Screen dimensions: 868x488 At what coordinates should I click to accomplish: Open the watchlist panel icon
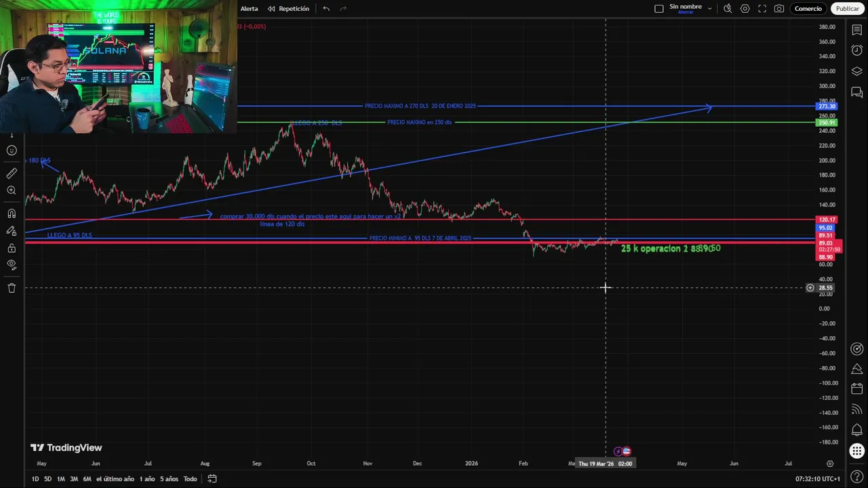click(x=857, y=30)
